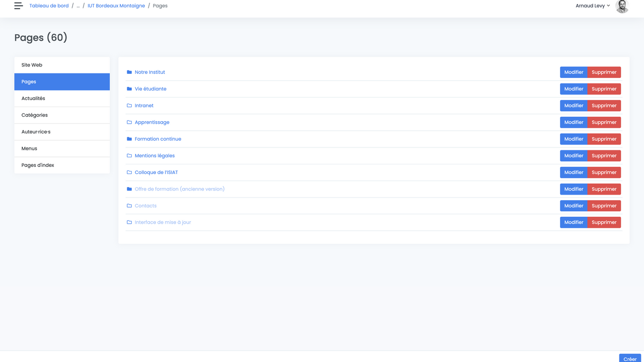This screenshot has width=644, height=362.
Task: Click the empty folder icon beside Intranet
Action: (x=129, y=105)
